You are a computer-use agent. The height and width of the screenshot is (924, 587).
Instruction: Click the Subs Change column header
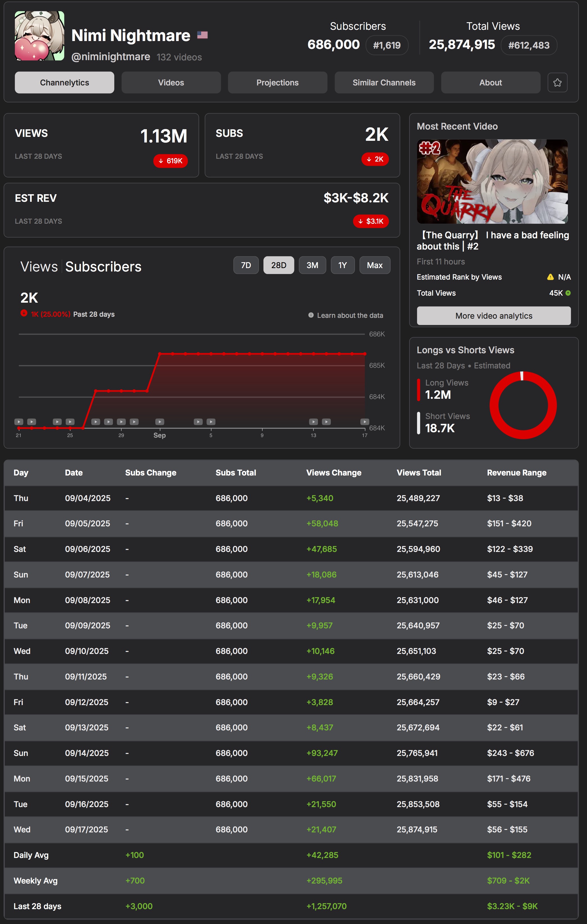click(151, 473)
